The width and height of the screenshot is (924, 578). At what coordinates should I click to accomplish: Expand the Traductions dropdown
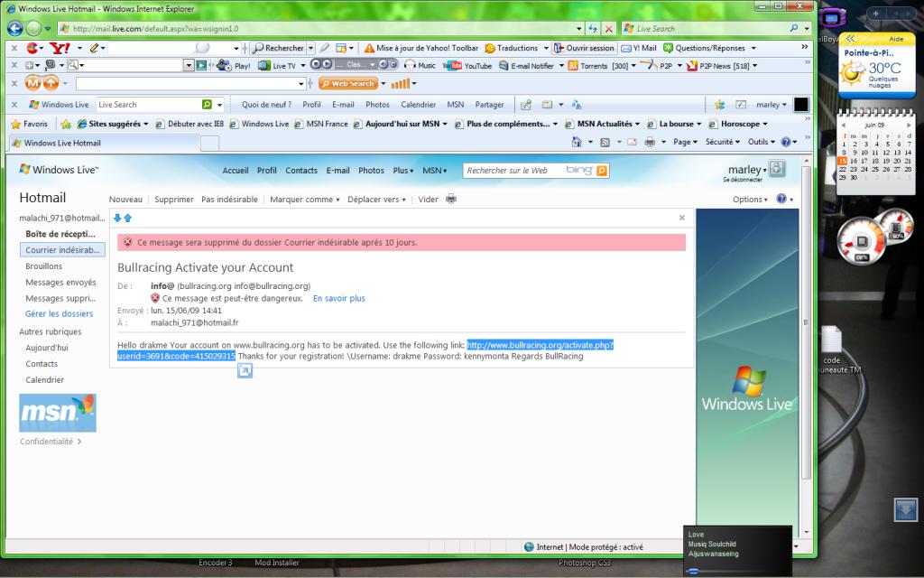coord(546,48)
